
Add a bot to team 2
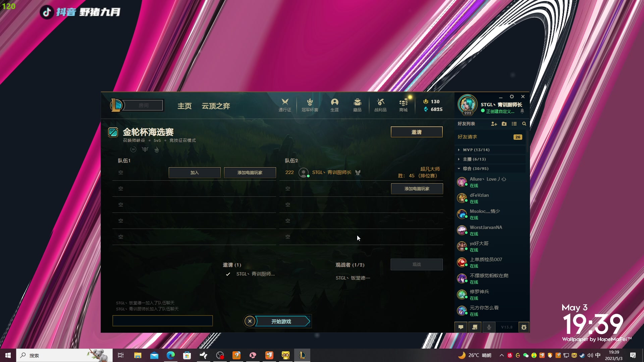point(417,189)
